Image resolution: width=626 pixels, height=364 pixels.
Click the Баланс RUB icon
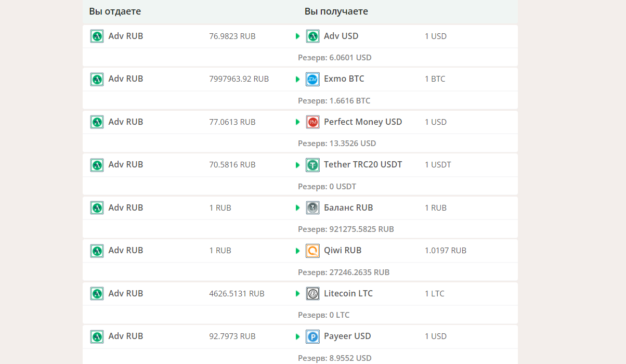point(312,207)
